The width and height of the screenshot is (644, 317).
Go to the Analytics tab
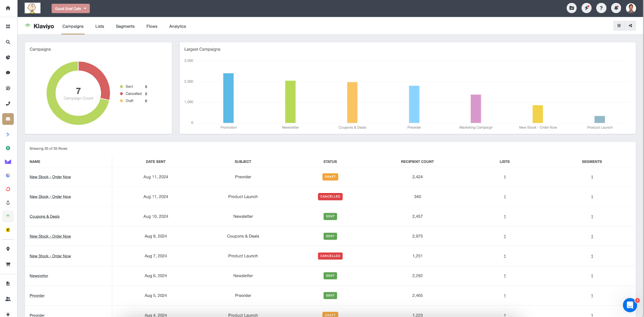pos(178,27)
